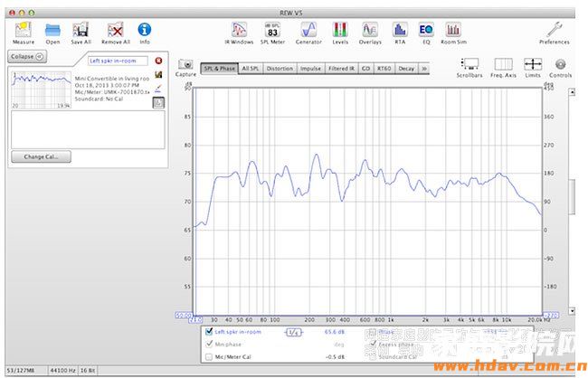Start a new sweep with Measure
588x378 pixels.
[24, 33]
